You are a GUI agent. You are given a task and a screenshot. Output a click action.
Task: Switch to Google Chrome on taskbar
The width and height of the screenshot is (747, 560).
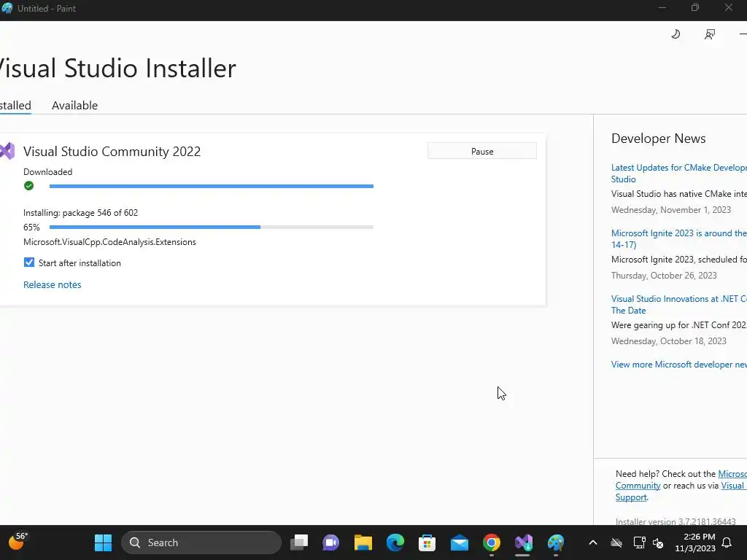coord(491,542)
